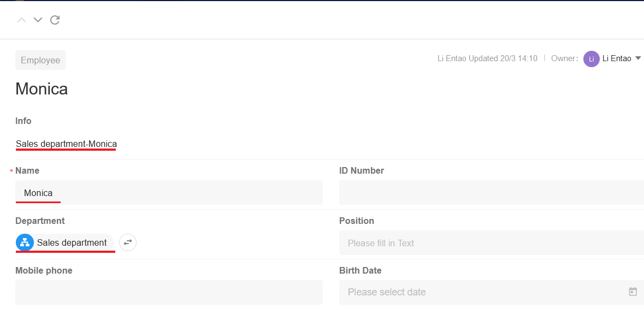Click the Department field label

click(40, 221)
